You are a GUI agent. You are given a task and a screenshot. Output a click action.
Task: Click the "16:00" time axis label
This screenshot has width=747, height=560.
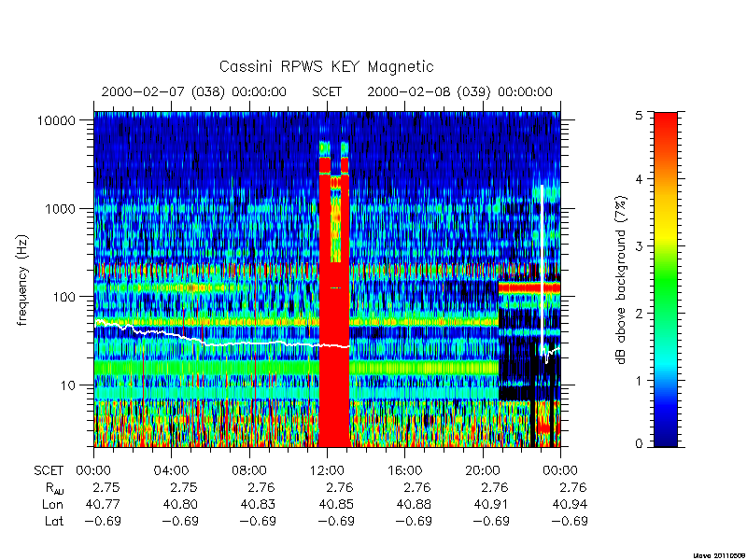pos(404,470)
